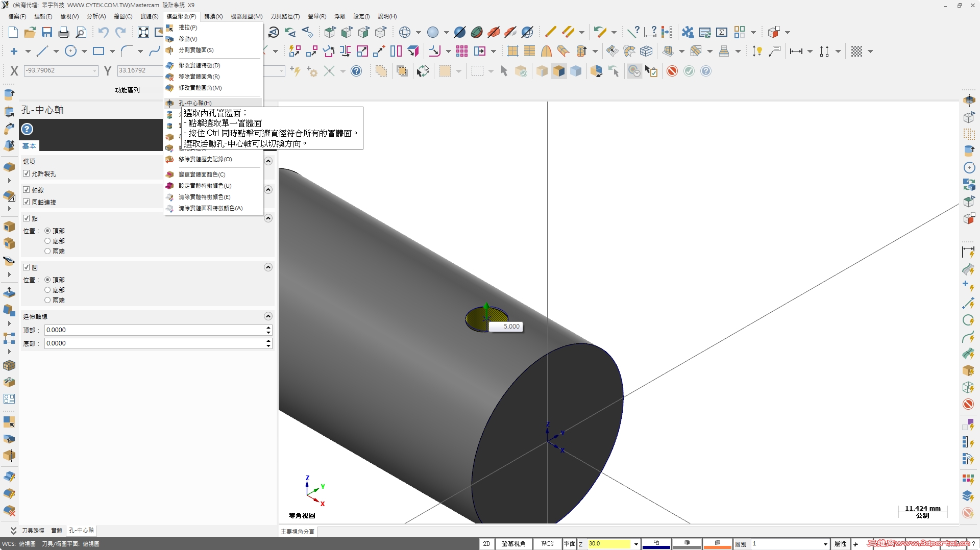Choose 推拉(P) from the menu
This screenshot has width=980, height=550.
tap(188, 28)
